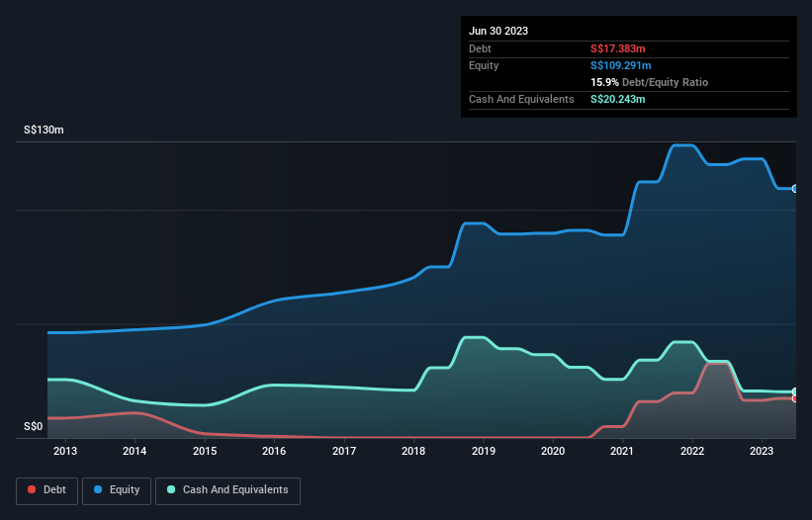Click the red Debt legend dot

33,490
